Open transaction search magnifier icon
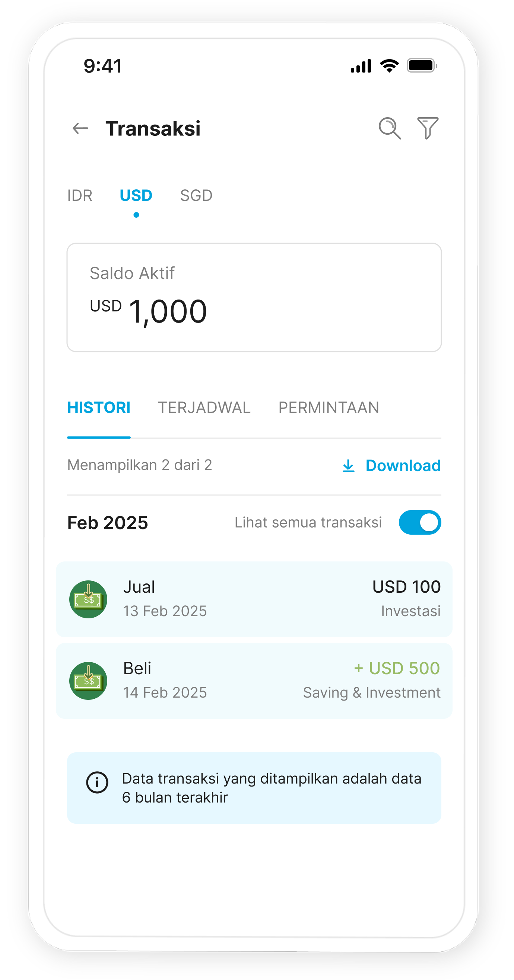 [x=390, y=128]
